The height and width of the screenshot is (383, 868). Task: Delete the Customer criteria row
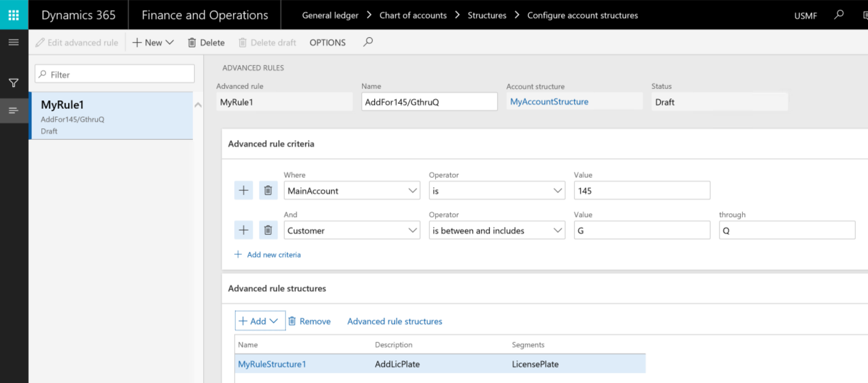[268, 230]
